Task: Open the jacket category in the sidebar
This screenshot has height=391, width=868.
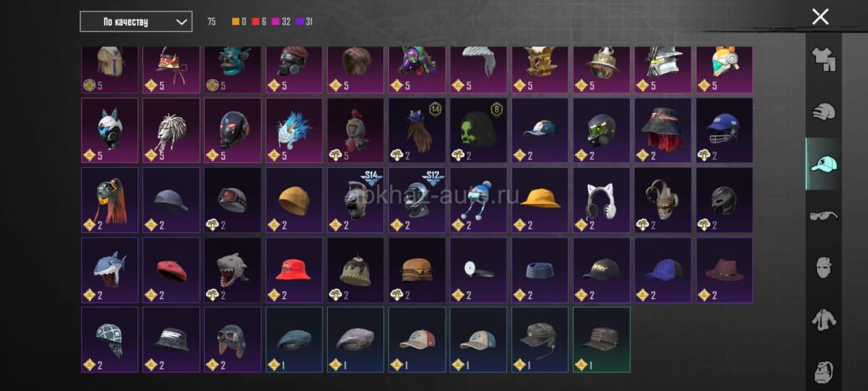Action: click(823, 319)
